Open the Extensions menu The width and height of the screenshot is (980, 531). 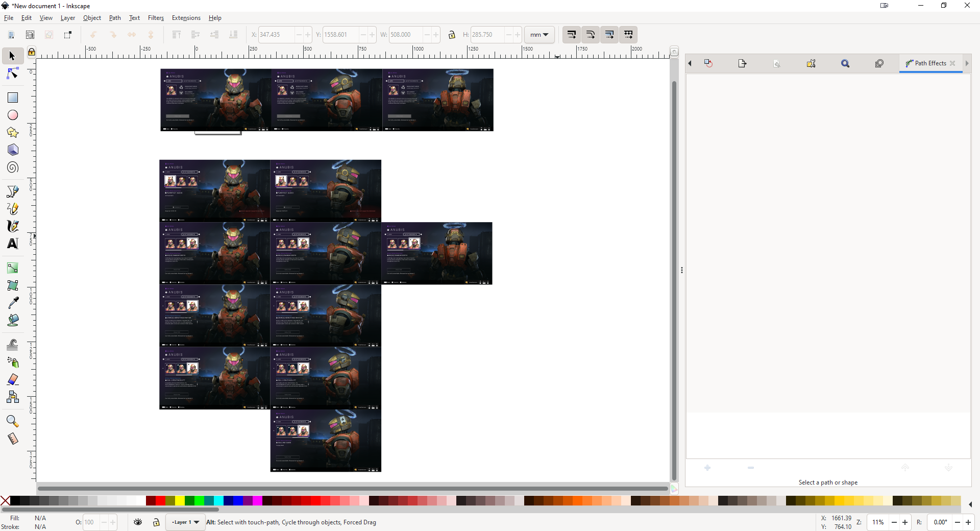click(x=186, y=18)
